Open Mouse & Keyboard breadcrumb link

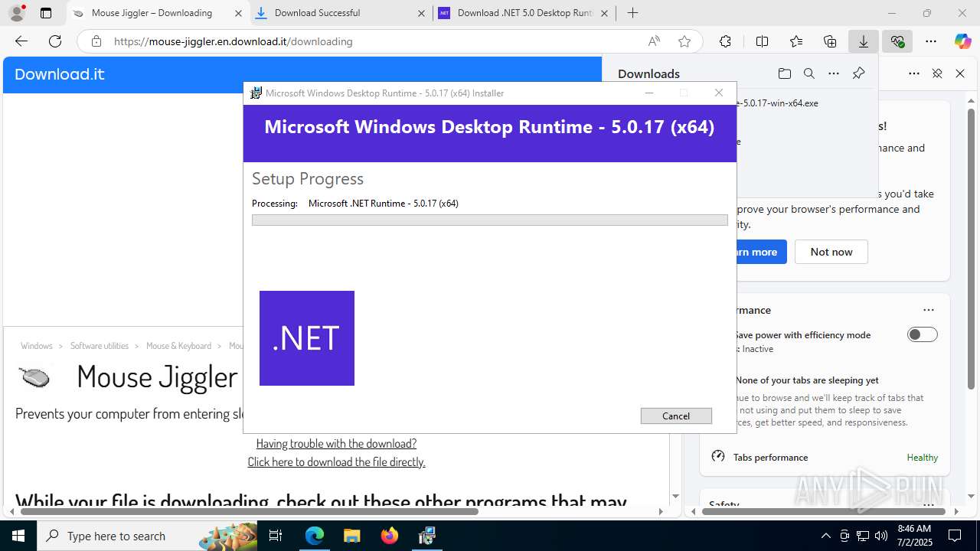point(178,346)
